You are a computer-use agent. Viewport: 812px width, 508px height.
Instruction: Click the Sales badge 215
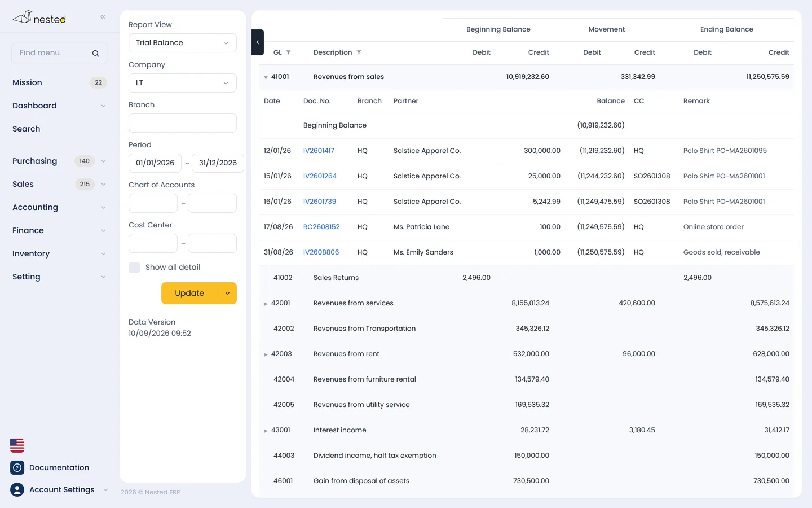[85, 184]
